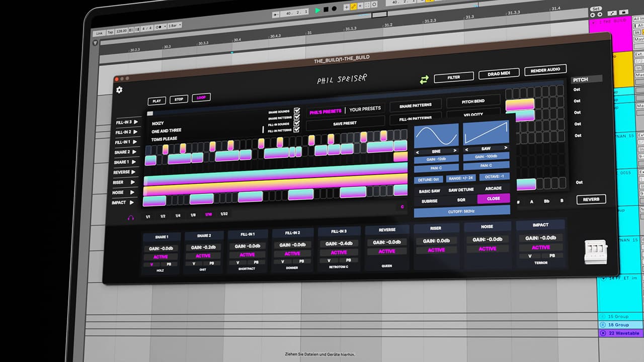This screenshot has width=644, height=362.
Task: Click the PLAY button
Action: point(156,101)
